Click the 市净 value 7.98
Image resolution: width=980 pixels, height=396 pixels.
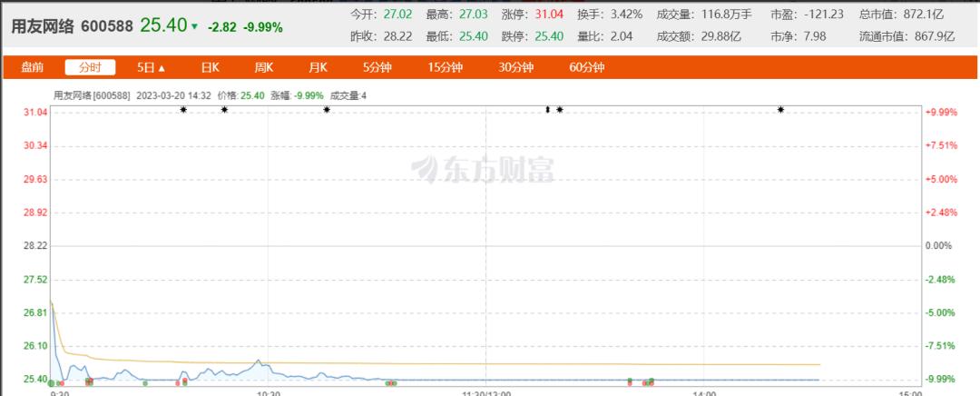click(815, 36)
